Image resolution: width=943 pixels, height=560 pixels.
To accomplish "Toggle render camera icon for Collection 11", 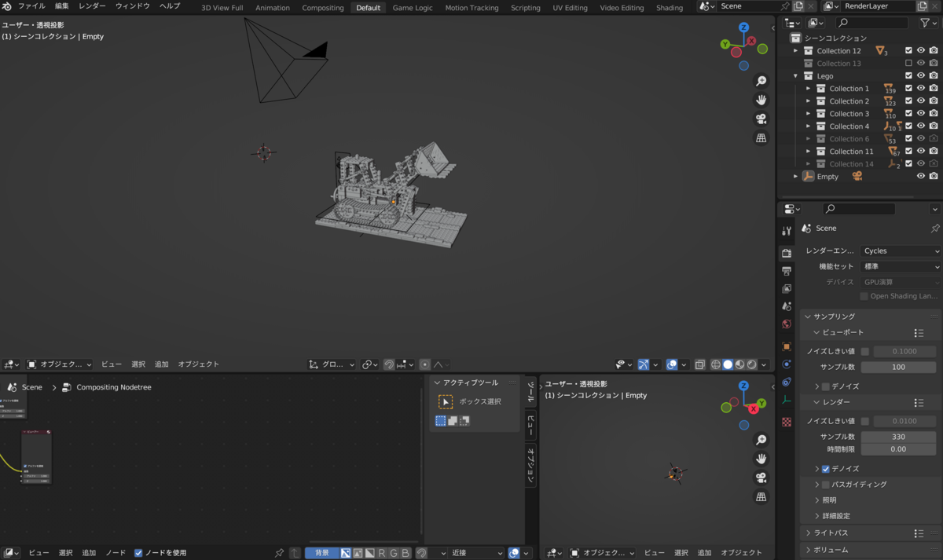I will (934, 152).
